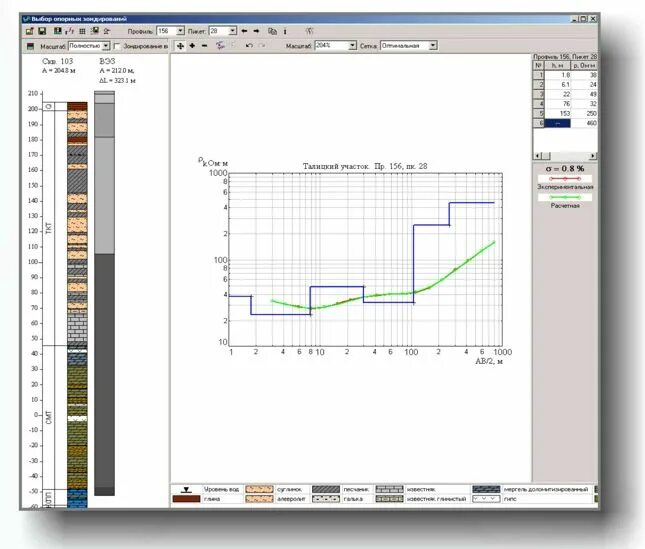Click the save diskette icon
Viewport: 645px width, 549px height.
(42, 31)
